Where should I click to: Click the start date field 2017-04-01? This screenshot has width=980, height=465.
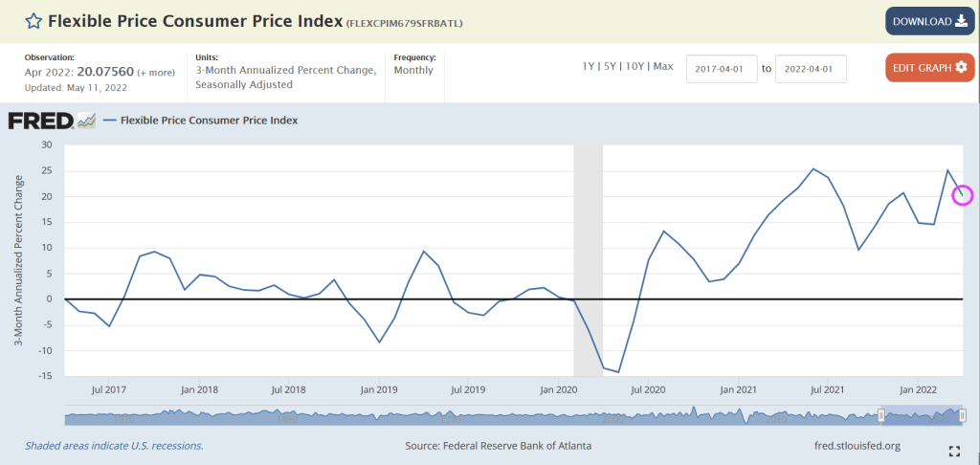click(x=722, y=69)
